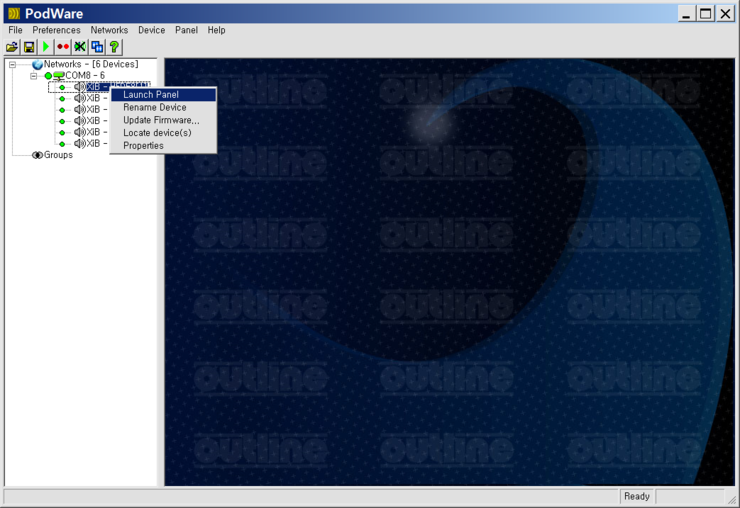740x508 pixels.
Task: Open a file using the folder toolbar icon
Action: (x=12, y=47)
